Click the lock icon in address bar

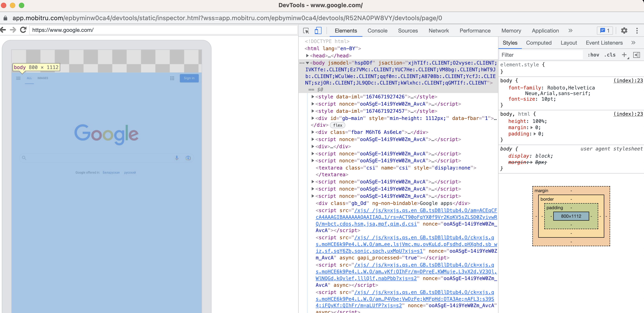(5, 18)
